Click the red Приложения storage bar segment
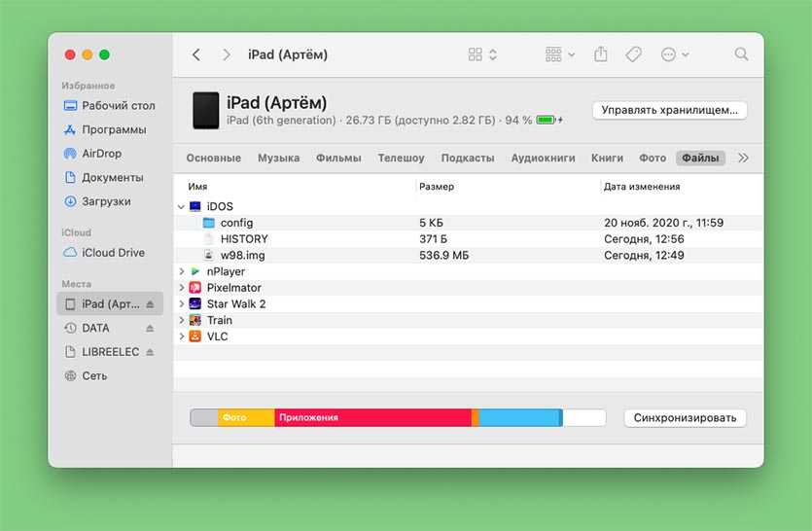The height and width of the screenshot is (531, 812). click(372, 418)
